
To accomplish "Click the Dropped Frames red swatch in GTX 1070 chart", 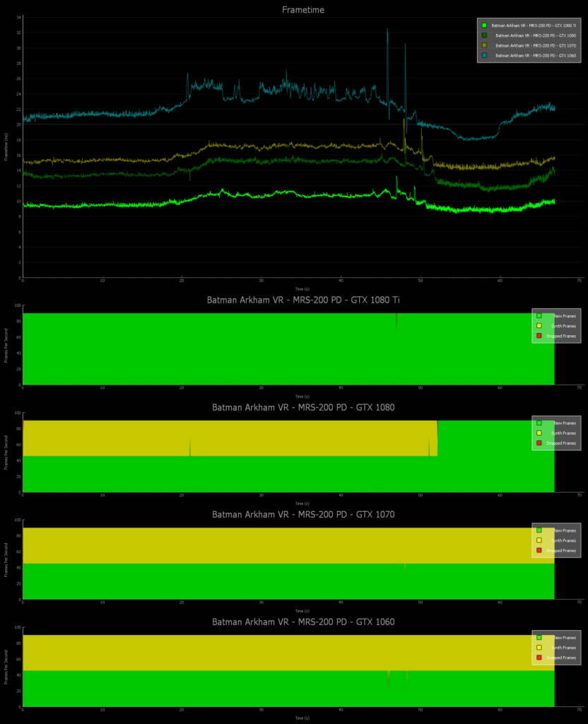I will tap(539, 550).
